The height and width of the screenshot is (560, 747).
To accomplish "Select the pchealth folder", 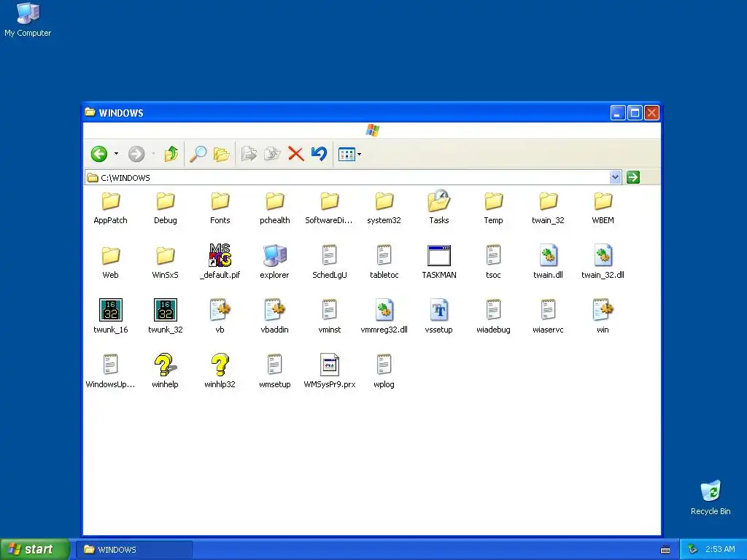I will point(275,208).
